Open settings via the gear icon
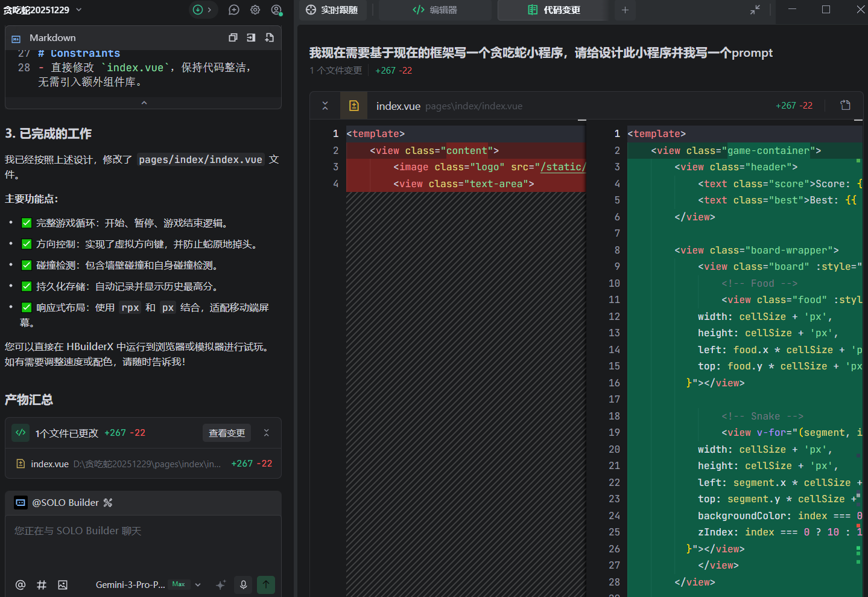This screenshot has width=868, height=597. (255, 10)
